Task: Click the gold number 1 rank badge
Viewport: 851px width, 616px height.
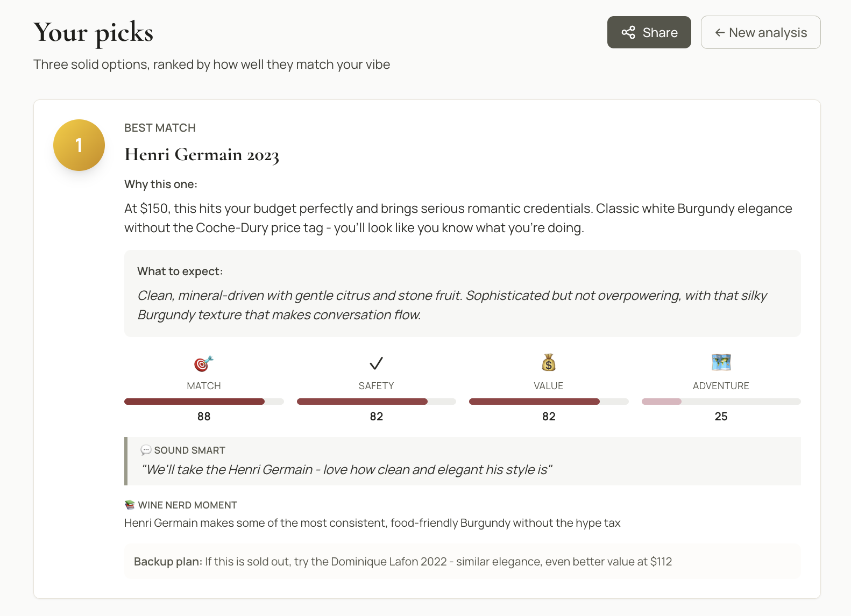Action: click(79, 145)
